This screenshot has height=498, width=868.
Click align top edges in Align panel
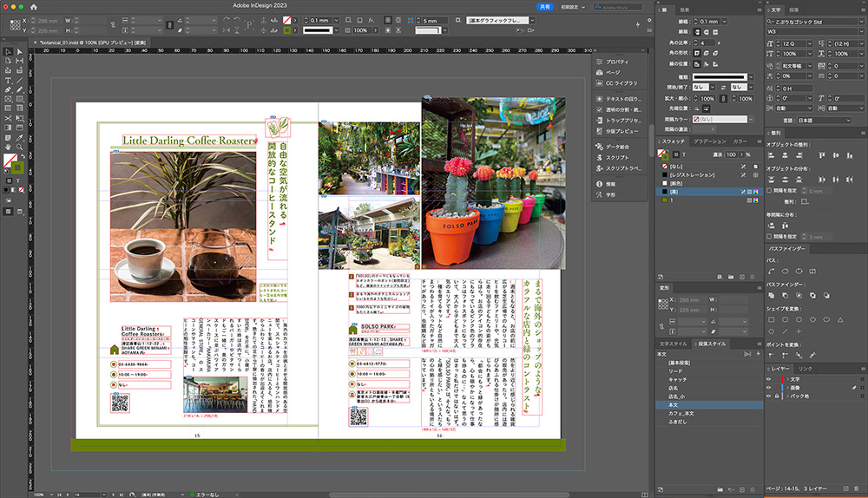(822, 155)
